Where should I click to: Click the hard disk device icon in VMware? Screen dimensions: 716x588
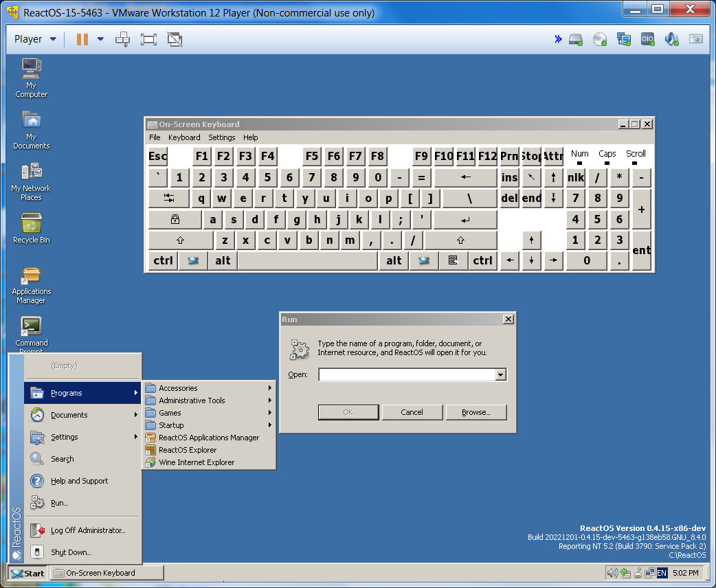[576, 39]
